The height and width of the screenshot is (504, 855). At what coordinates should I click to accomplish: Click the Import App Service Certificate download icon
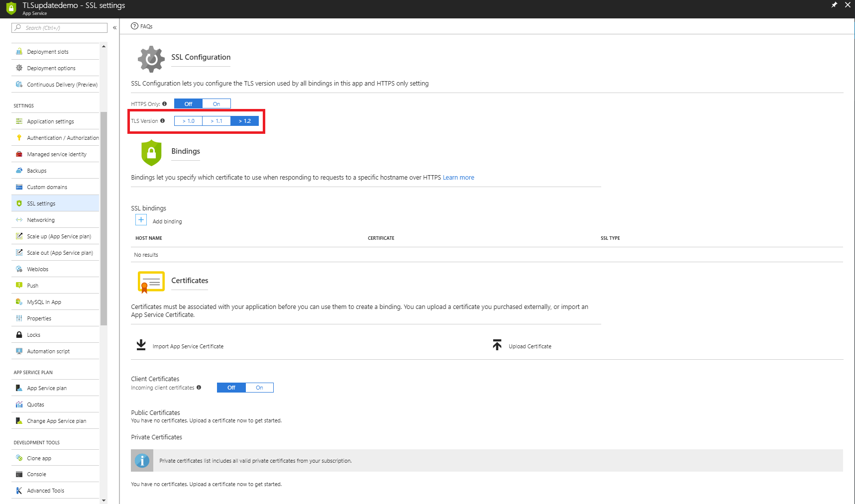point(141,345)
